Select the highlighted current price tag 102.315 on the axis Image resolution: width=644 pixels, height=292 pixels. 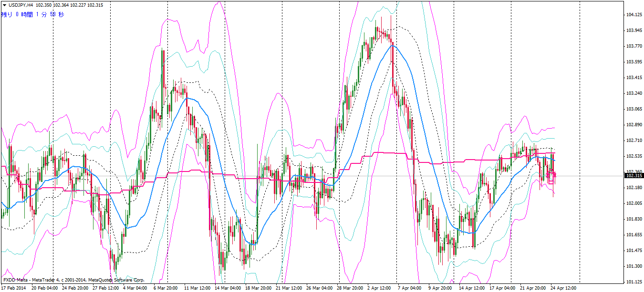pyautogui.click(x=634, y=176)
